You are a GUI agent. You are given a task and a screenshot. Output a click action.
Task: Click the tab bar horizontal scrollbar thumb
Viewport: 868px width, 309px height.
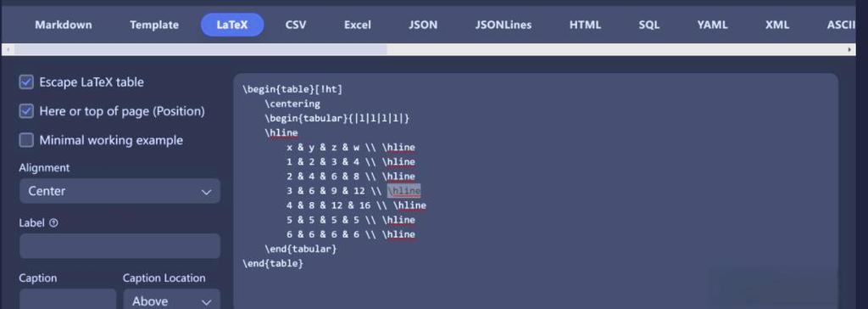200,49
